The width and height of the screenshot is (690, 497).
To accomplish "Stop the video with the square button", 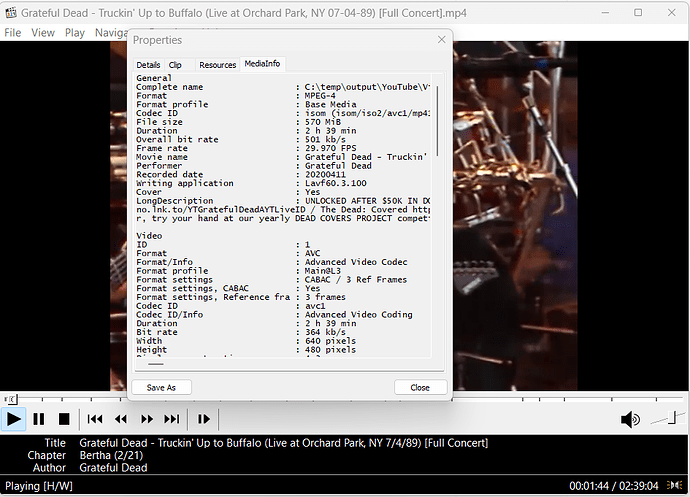I will [x=64, y=419].
